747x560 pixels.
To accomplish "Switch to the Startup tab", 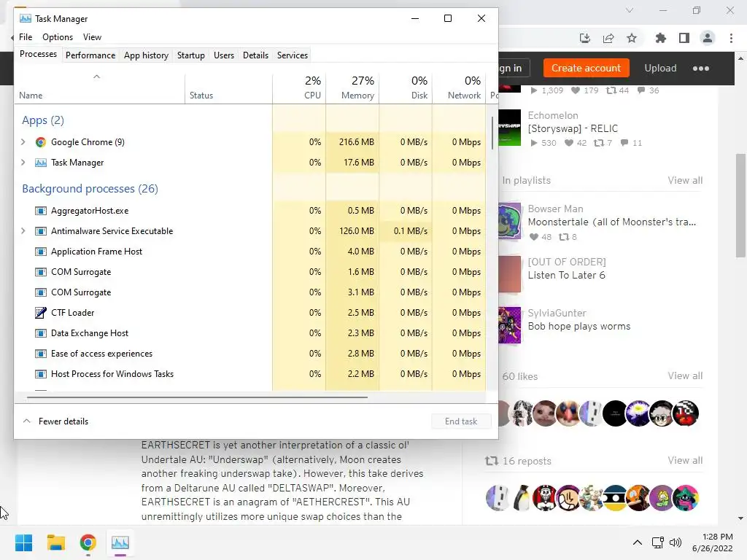I will tap(190, 55).
